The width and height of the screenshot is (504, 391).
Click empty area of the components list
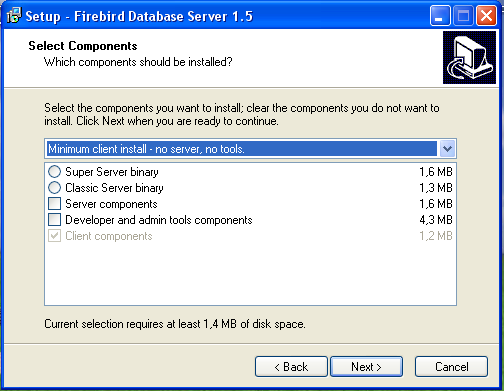point(250,273)
